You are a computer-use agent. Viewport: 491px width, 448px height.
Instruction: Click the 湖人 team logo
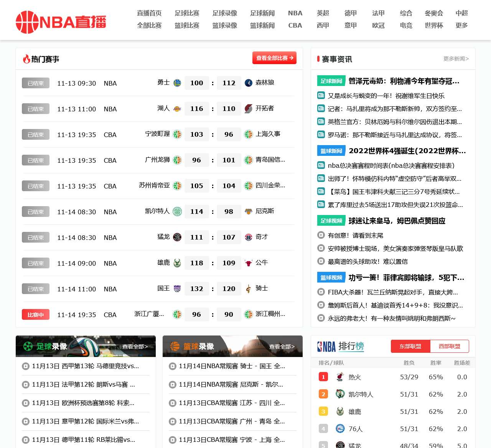tap(177, 108)
